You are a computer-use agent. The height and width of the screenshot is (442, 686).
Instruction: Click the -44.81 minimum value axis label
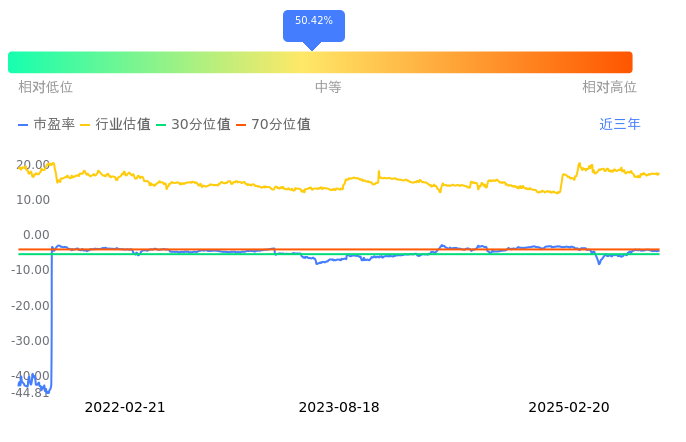tap(31, 392)
